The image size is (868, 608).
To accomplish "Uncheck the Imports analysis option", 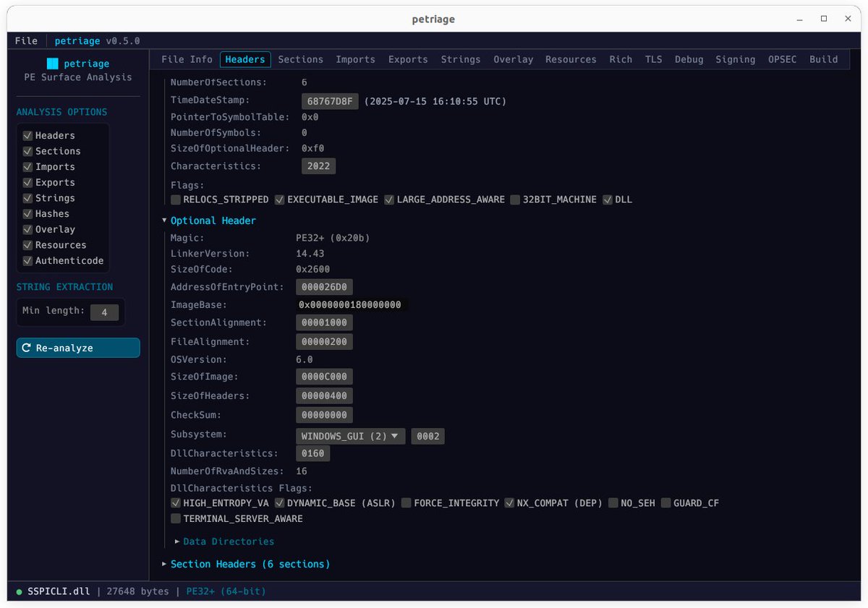I will click(27, 167).
